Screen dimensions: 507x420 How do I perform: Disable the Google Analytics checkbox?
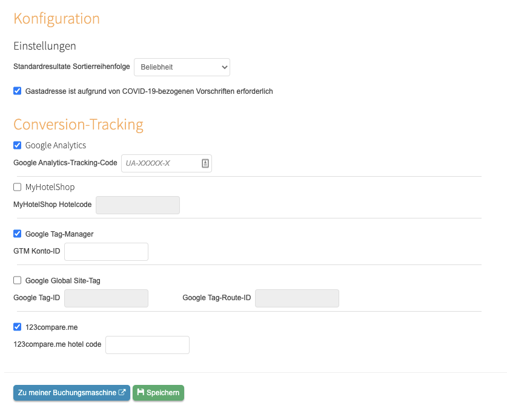[x=18, y=145]
